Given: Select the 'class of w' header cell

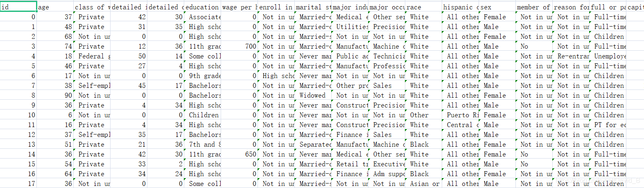Looking at the screenshot, I should (x=92, y=7).
